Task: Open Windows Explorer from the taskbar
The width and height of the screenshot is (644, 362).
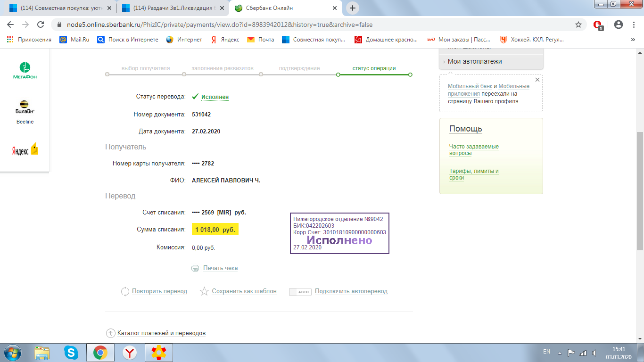Action: pyautogui.click(x=42, y=353)
